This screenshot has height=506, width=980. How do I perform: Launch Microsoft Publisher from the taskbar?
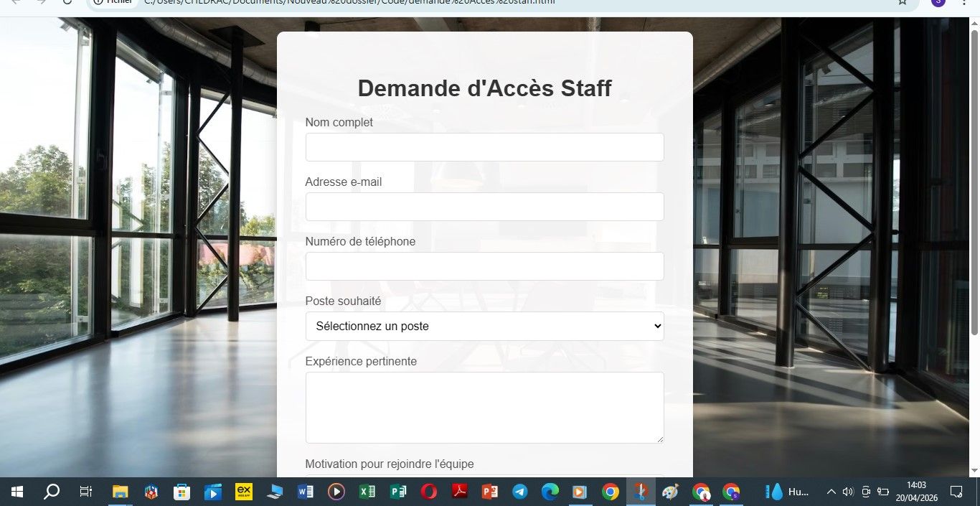(398, 492)
